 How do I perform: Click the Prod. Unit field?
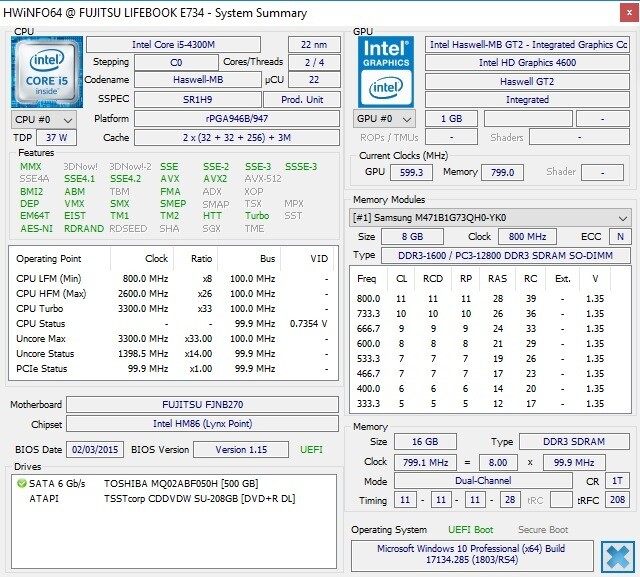tap(302, 99)
